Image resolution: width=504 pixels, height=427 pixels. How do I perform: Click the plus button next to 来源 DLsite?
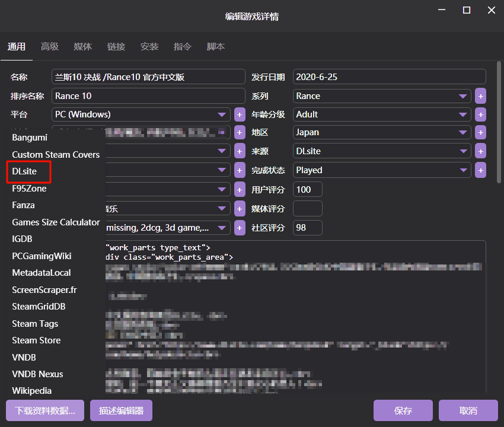480,151
